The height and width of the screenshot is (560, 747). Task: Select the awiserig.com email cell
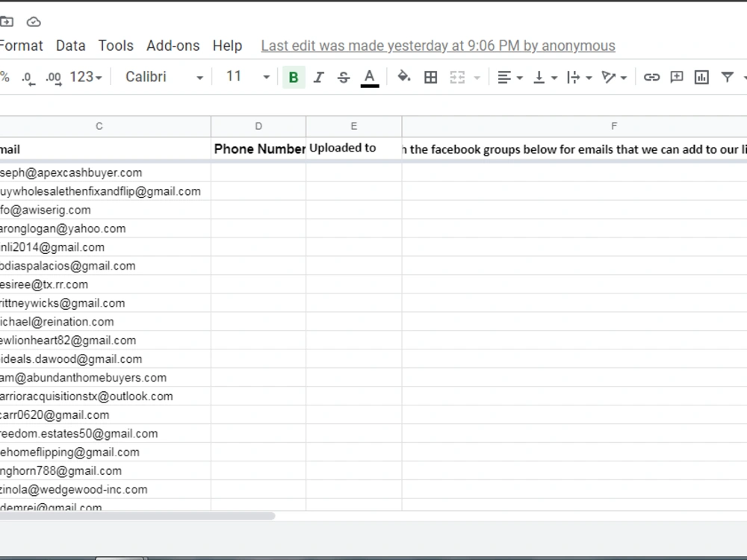(x=105, y=210)
